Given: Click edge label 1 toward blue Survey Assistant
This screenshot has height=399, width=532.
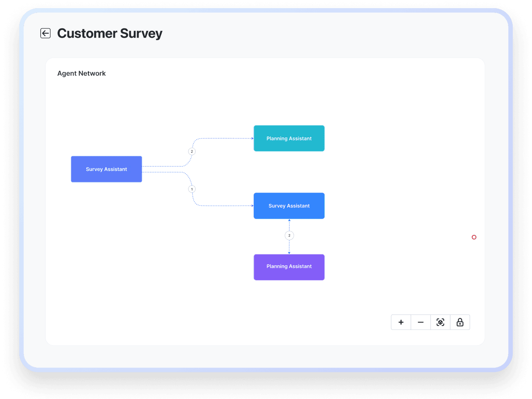Looking at the screenshot, I should click(x=192, y=189).
